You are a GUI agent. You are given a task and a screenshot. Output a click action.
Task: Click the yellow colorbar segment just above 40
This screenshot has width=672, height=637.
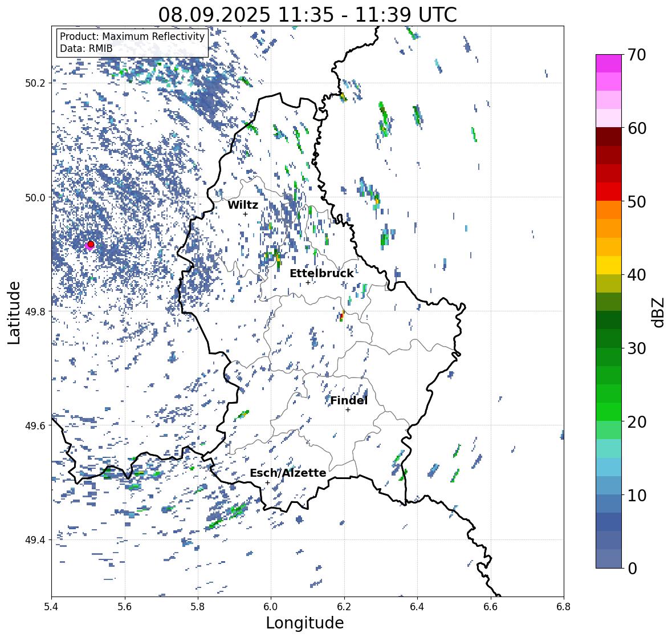[x=609, y=265]
